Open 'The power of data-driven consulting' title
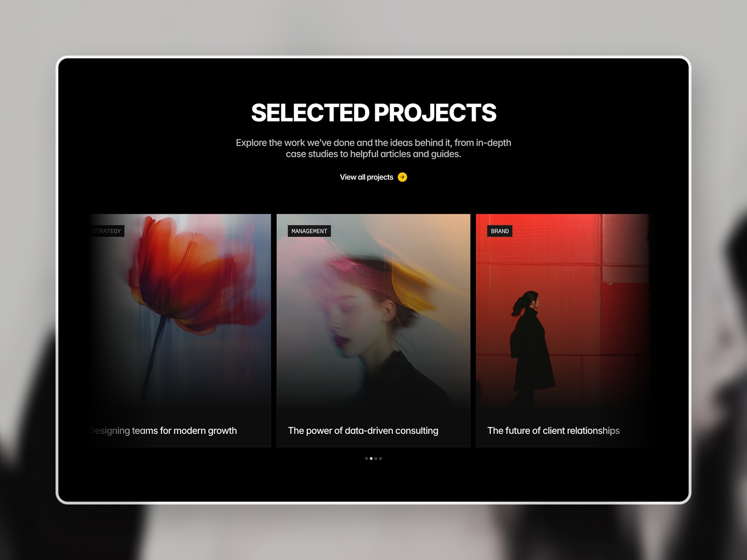747x560 pixels. tap(363, 431)
